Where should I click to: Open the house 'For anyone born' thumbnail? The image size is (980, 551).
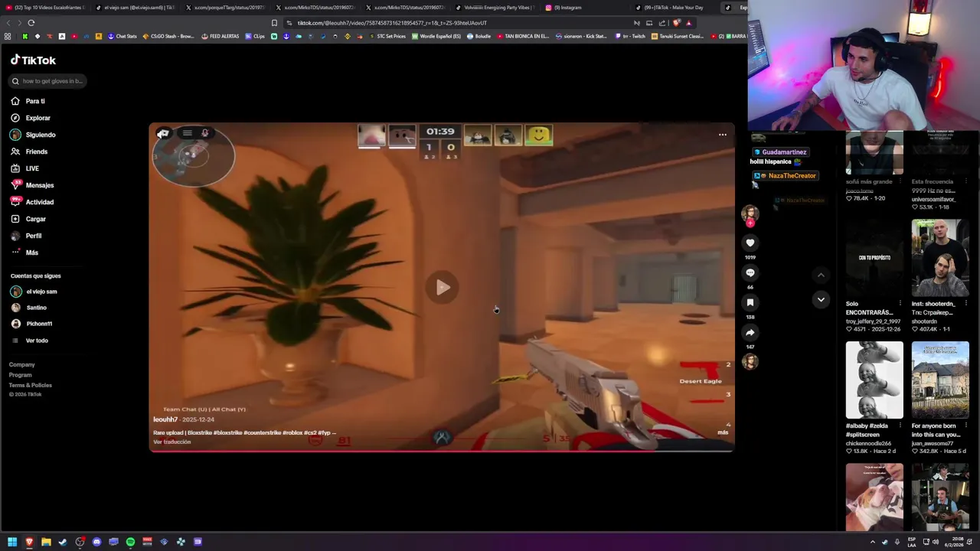coord(939,380)
